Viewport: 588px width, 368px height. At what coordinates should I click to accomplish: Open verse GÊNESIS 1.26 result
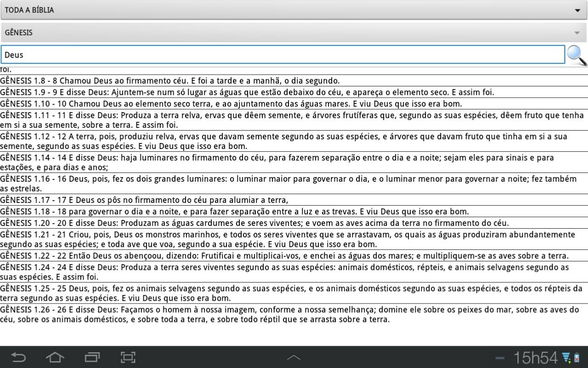click(294, 314)
